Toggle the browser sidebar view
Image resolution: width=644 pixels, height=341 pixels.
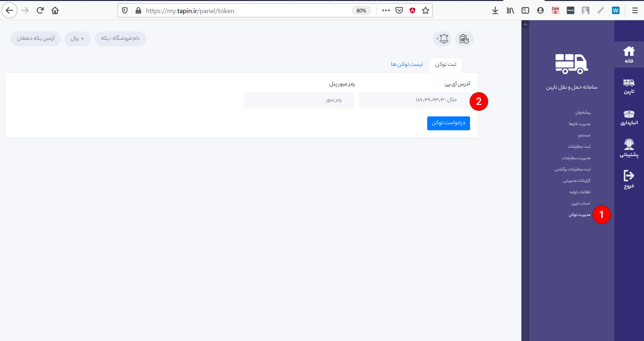[525, 11]
